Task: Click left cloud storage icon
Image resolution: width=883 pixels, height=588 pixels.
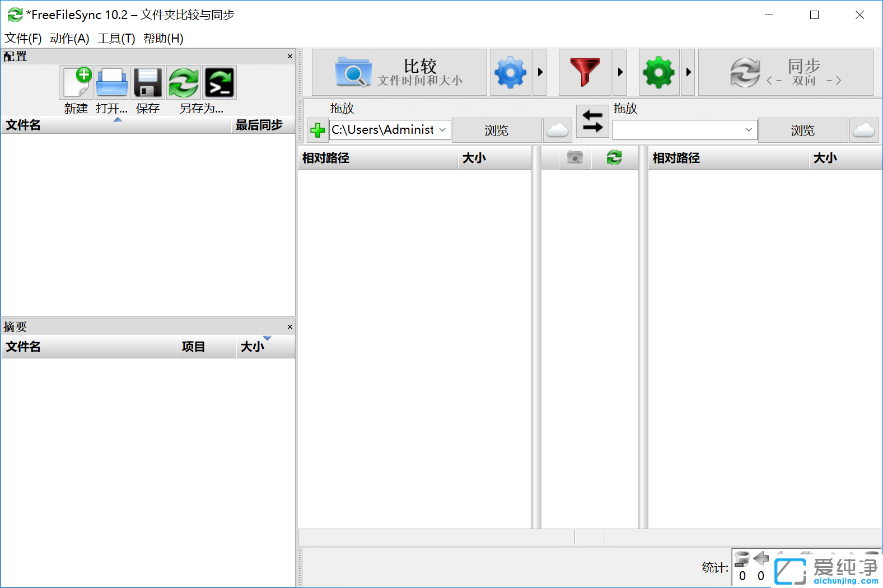Action: coord(557,130)
